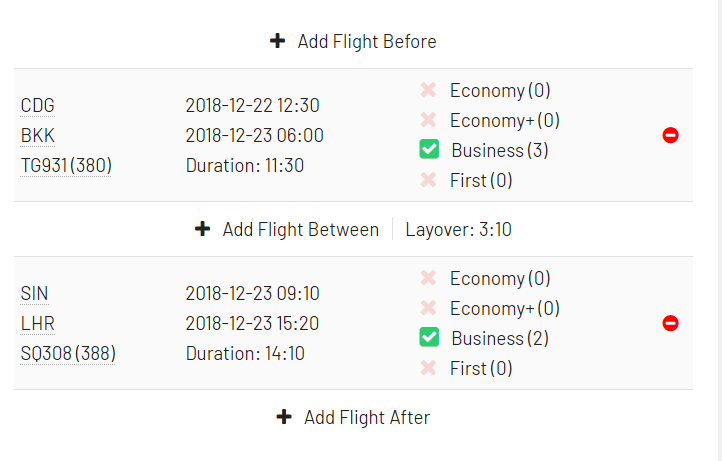Uncheck Business (3) on the TG931 flight
Screen dimensions: 722x461
point(429,150)
